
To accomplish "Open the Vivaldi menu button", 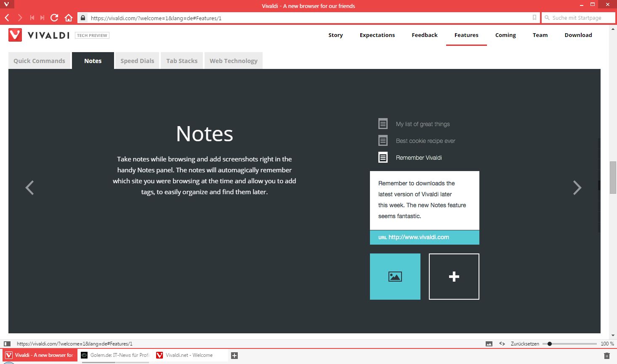I will click(6, 4).
